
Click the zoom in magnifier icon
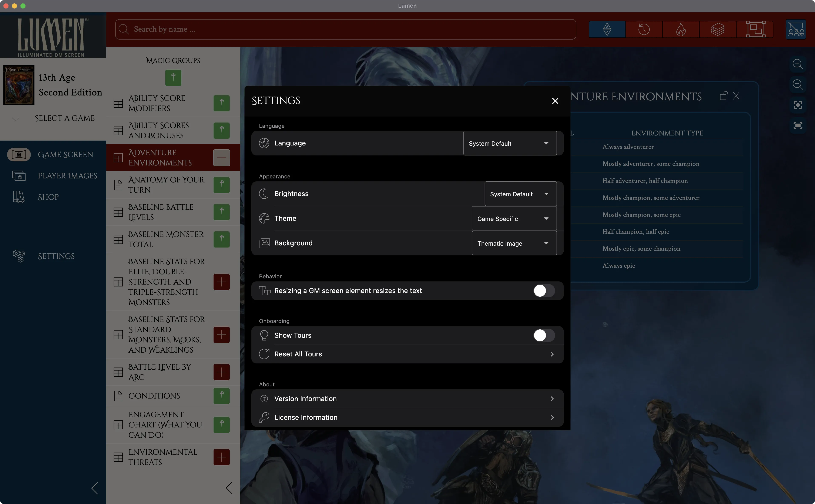[798, 64]
